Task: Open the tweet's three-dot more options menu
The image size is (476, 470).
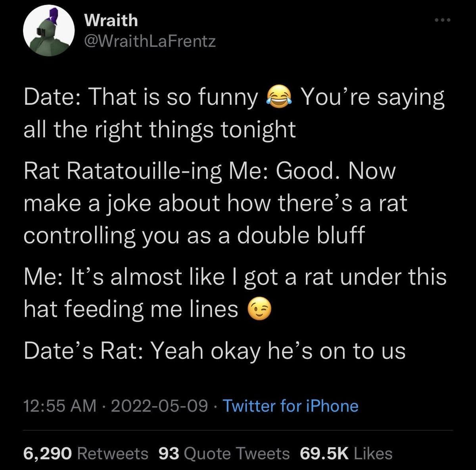Action: [443, 20]
